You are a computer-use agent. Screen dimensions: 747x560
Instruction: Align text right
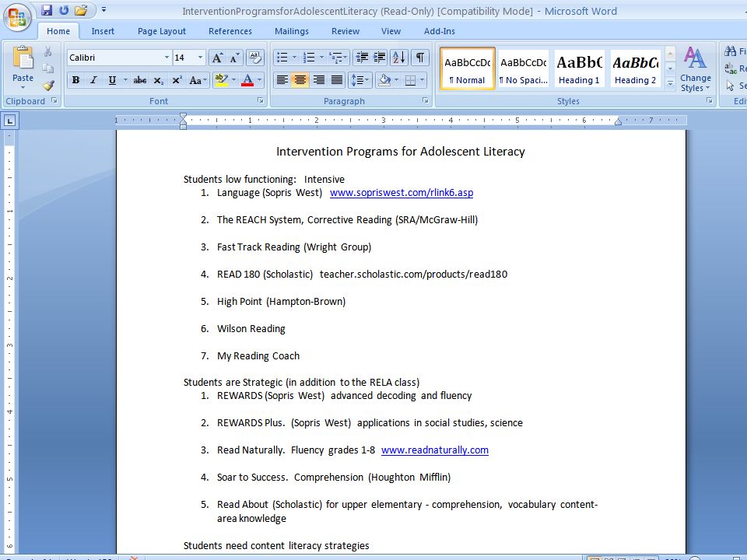319,80
